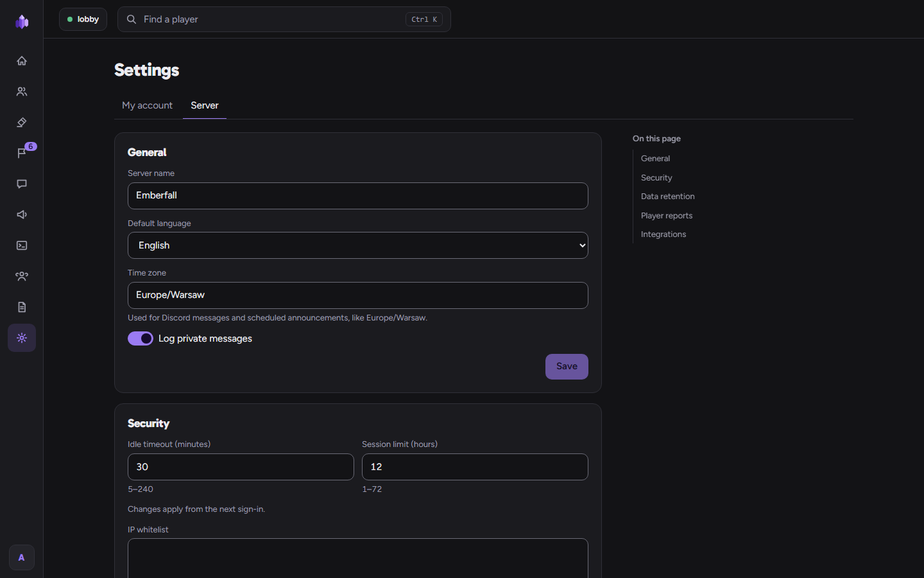Select the highlighted settings gear icon
The height and width of the screenshot is (578, 924).
22,338
